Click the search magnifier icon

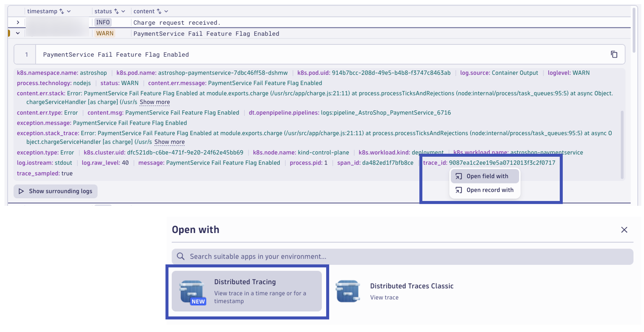click(180, 256)
